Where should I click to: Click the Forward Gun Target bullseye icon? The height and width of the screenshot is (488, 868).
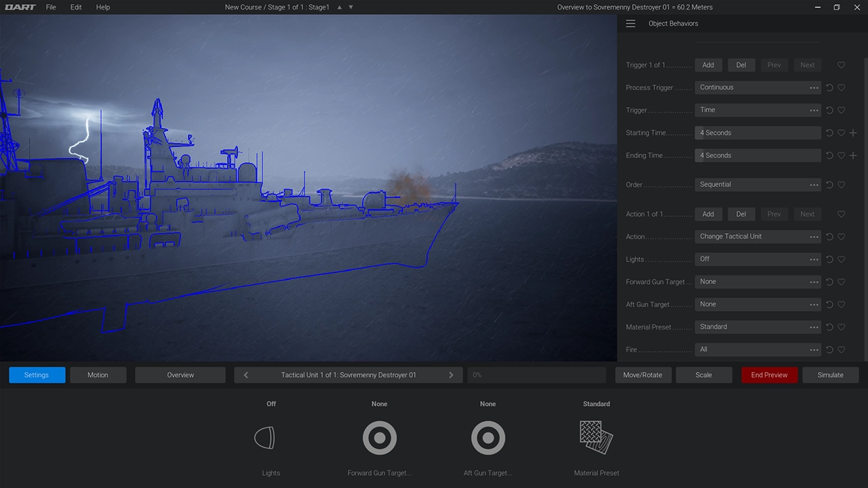[379, 438]
